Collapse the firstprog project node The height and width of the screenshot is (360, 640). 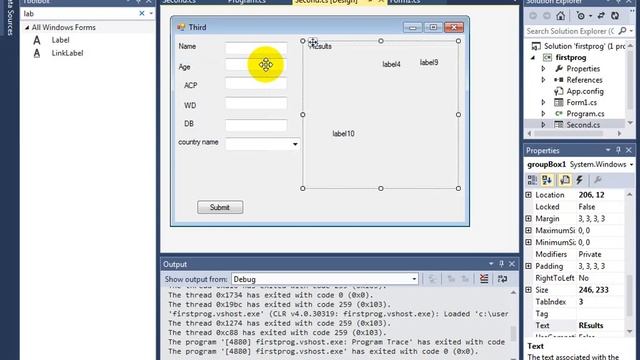click(533, 58)
